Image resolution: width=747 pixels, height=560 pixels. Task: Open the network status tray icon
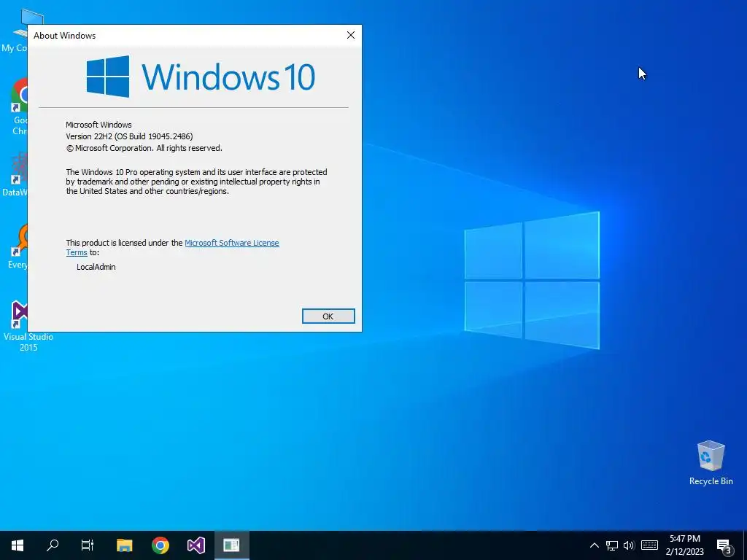pos(612,545)
